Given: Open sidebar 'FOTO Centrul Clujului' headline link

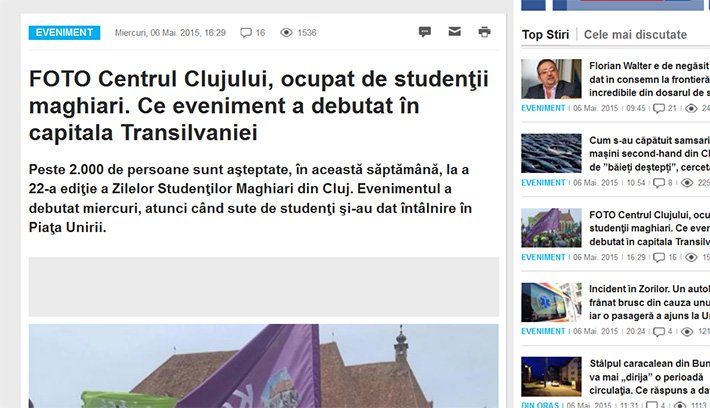Looking at the screenshot, I should [x=649, y=228].
